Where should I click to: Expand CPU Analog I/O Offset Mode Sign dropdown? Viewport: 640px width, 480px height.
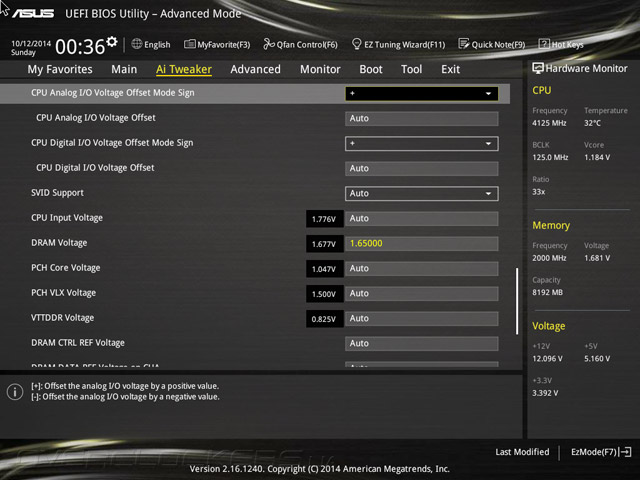[x=422, y=93]
